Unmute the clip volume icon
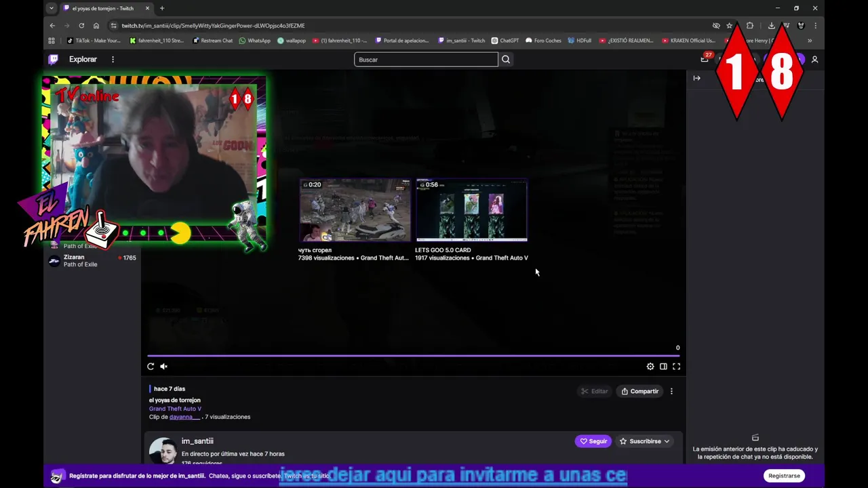 tap(163, 367)
